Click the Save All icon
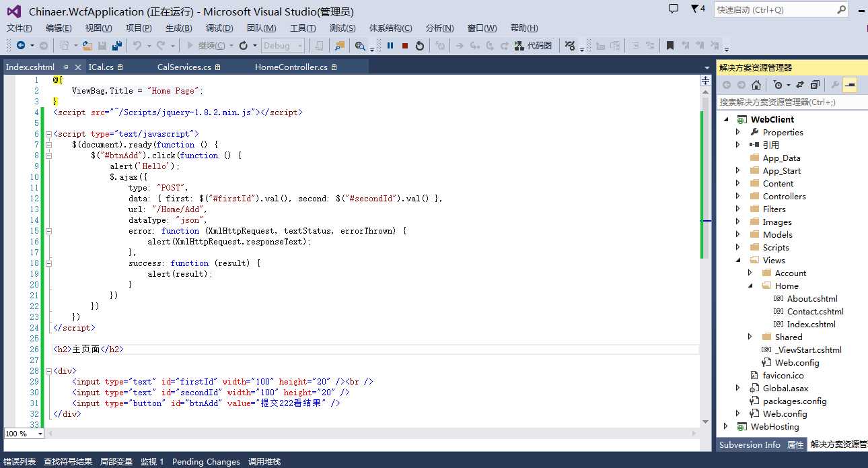The height and width of the screenshot is (468, 868). coord(116,45)
